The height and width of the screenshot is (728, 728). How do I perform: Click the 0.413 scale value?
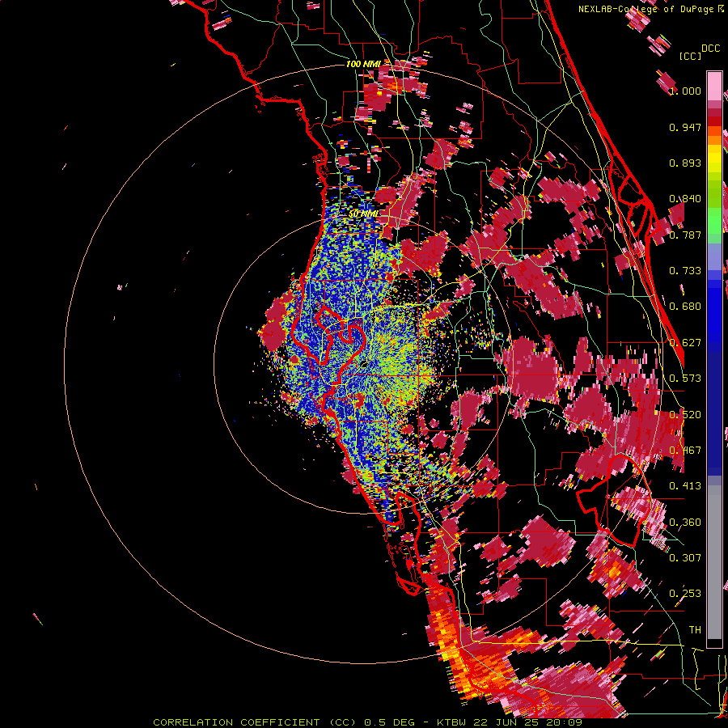(685, 486)
